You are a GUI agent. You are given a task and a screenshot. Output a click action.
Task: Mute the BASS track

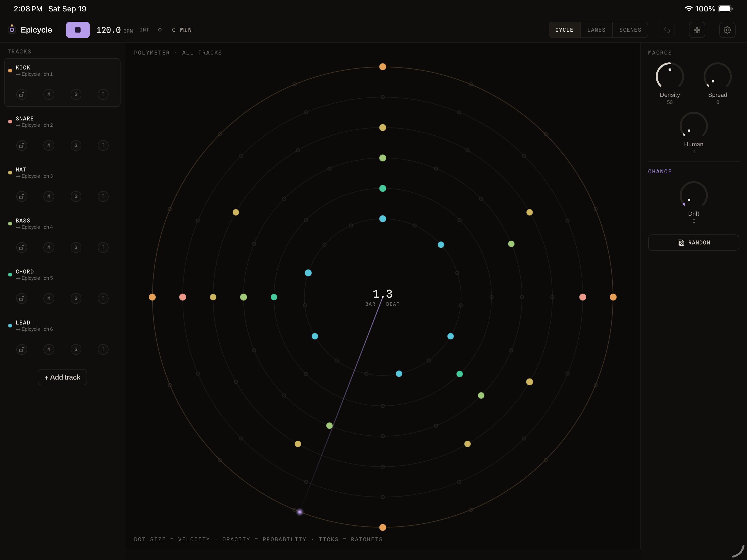pos(49,247)
